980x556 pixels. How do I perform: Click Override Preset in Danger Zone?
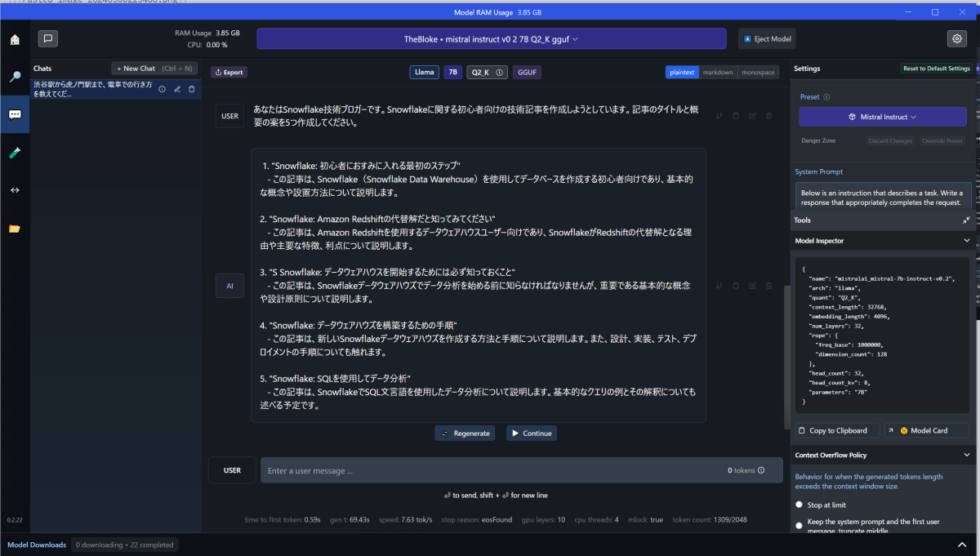[x=942, y=141]
